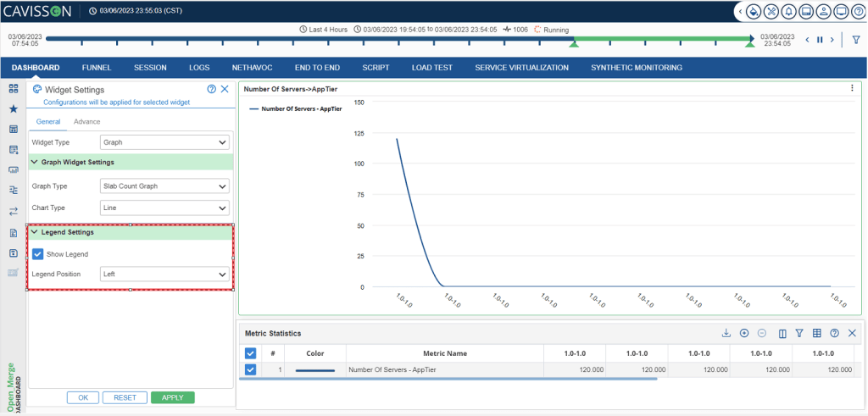Open the SYNTHETIC MONITORING menu
The height and width of the screenshot is (416, 868).
click(x=637, y=68)
